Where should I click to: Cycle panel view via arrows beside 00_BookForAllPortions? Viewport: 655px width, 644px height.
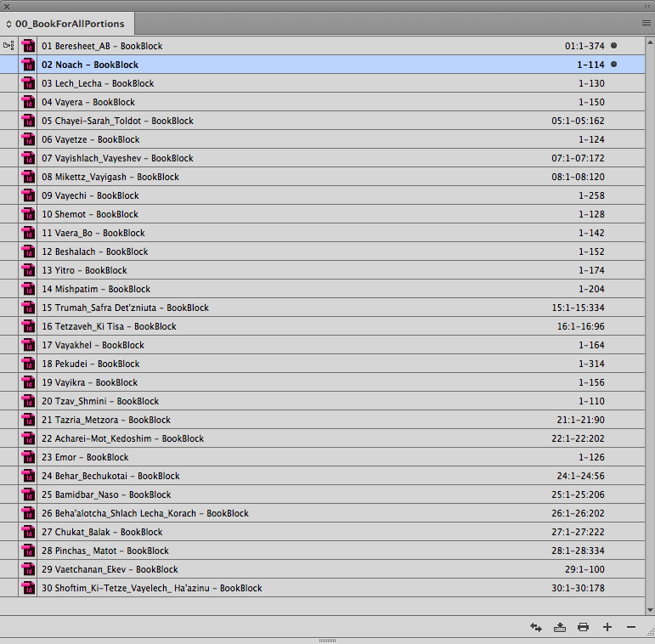point(8,25)
